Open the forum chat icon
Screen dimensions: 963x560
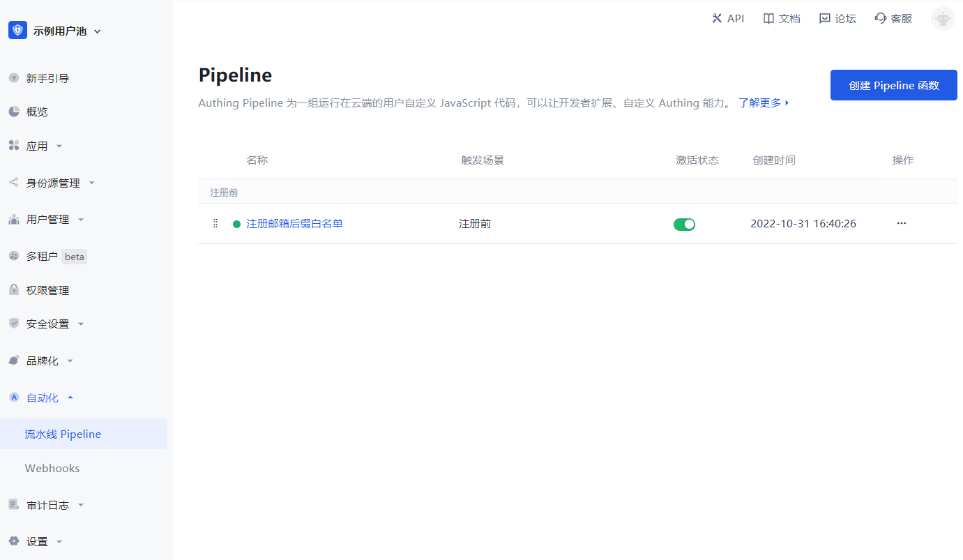[x=825, y=19]
